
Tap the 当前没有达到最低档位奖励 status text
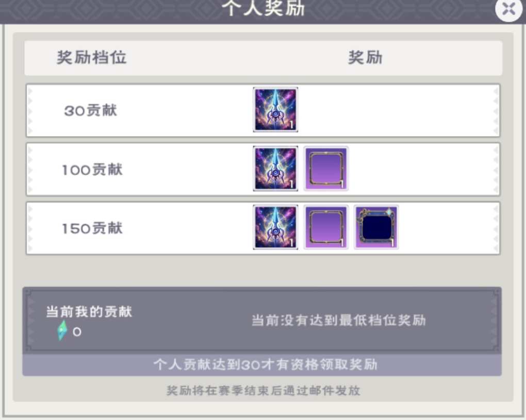point(339,320)
